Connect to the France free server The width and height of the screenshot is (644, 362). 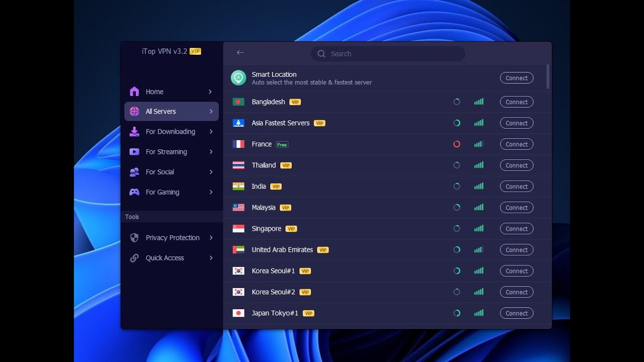(517, 144)
